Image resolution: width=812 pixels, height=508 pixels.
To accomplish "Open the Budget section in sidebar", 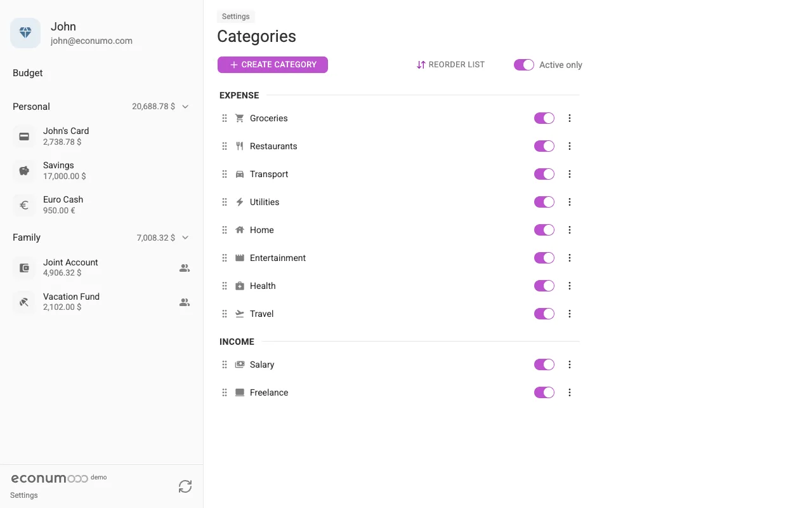I will (28, 73).
